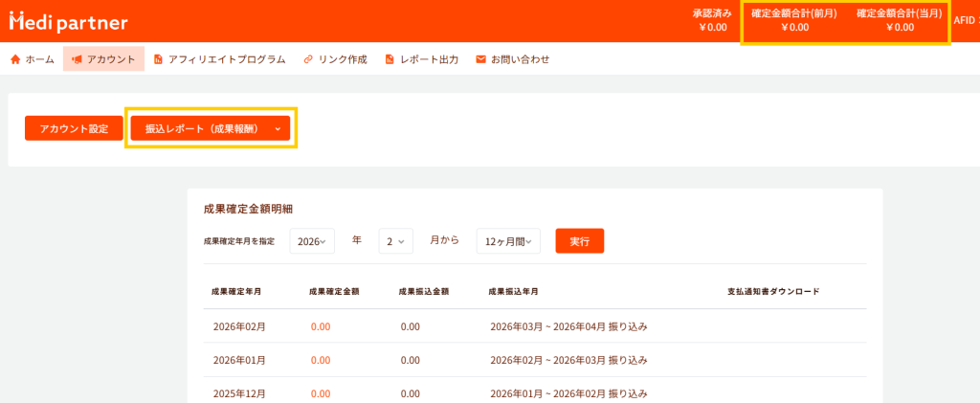
Task: Click 確定金額合計(当月) amount in header
Action: pyautogui.click(x=900, y=28)
